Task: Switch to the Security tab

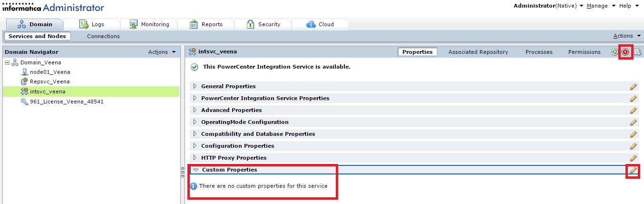Action: coord(263,24)
